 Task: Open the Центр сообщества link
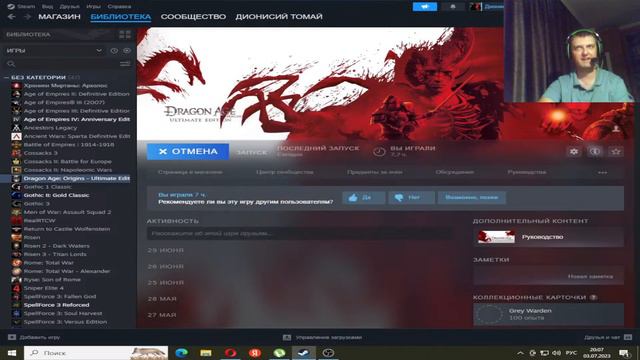pos(285,172)
